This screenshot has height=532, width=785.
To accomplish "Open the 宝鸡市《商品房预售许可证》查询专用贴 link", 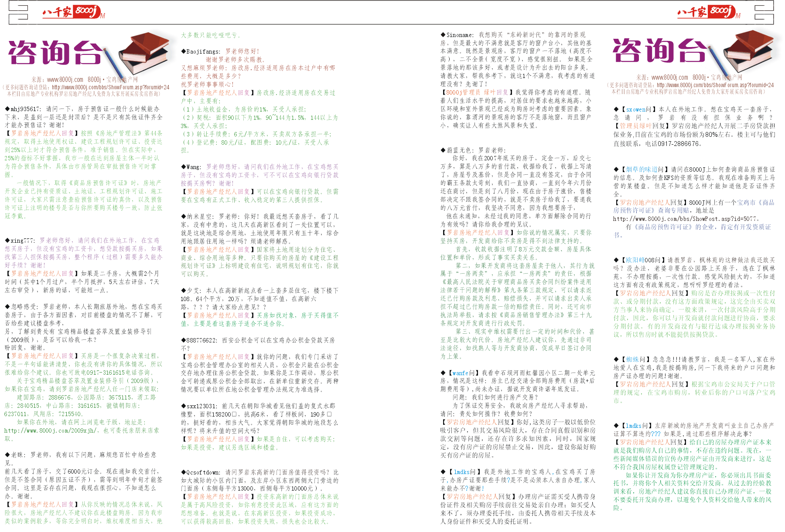I will (694, 206).
